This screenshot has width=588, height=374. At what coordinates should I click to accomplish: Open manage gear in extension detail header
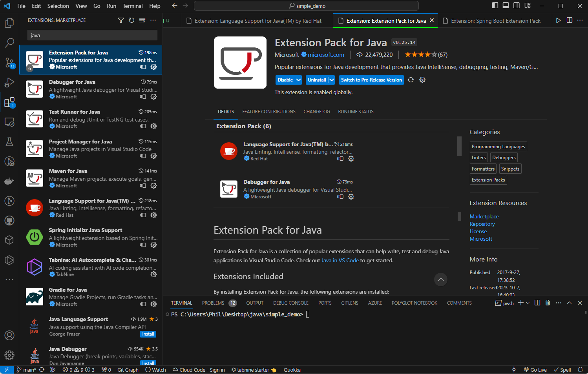point(422,80)
